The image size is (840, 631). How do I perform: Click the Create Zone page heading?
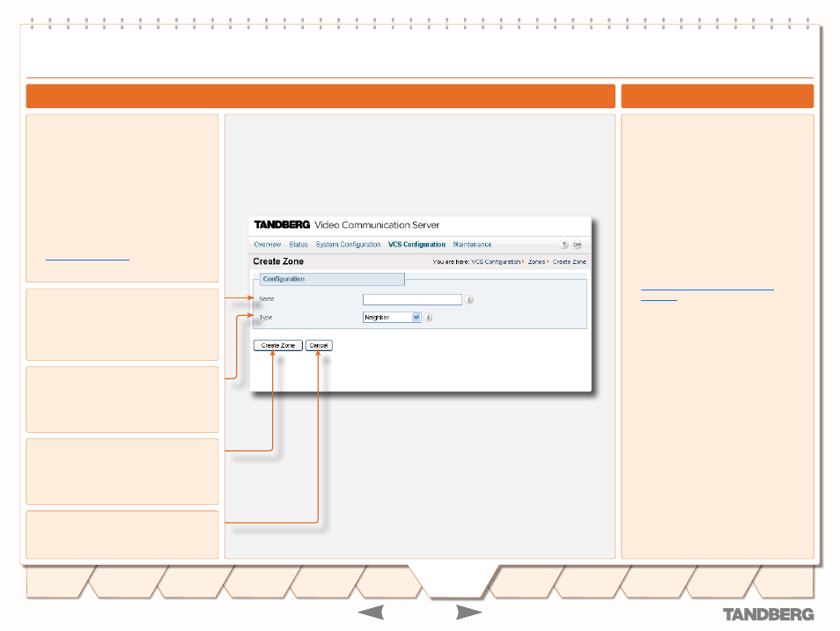[x=278, y=261]
